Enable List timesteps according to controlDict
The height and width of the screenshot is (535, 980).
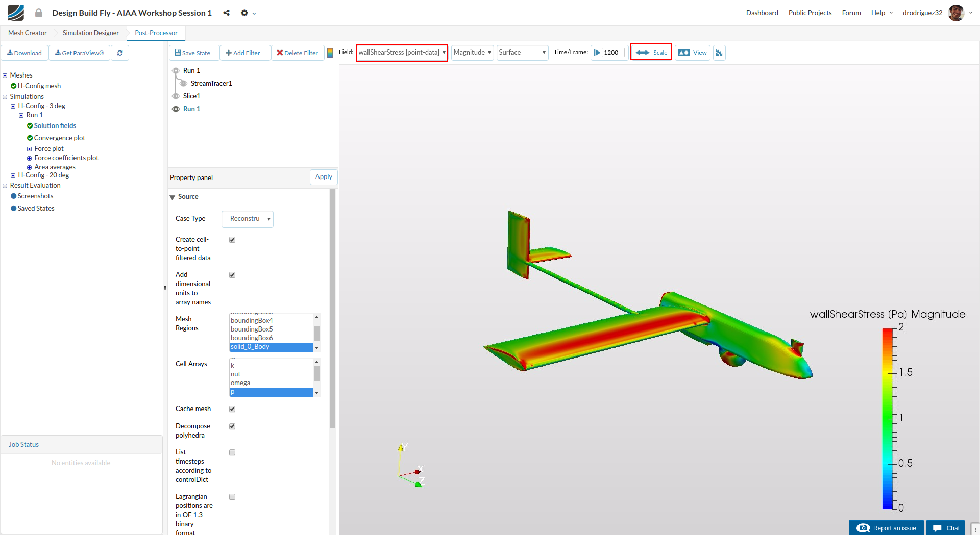coord(232,452)
